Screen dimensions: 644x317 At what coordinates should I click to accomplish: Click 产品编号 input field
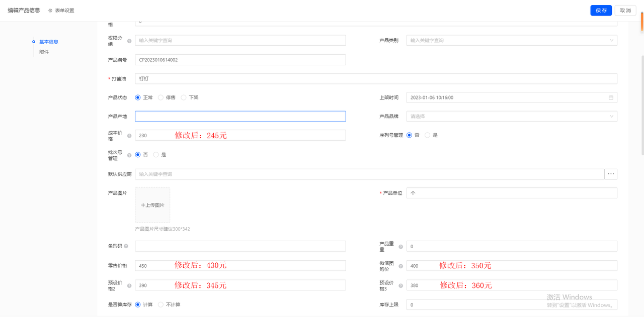[x=240, y=60]
